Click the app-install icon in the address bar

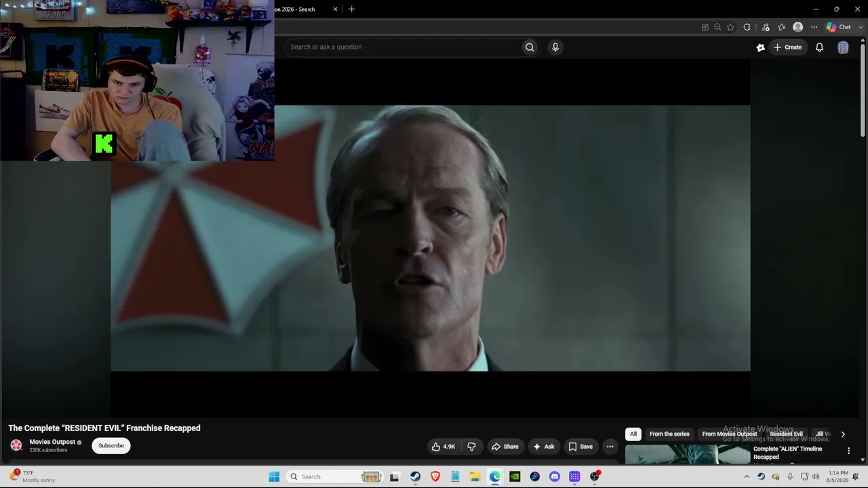(705, 27)
